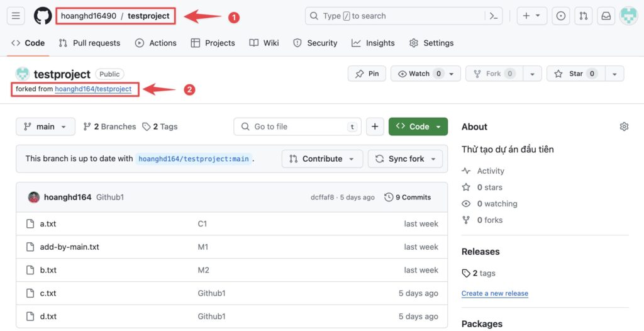
Task: Open file b.txt
Action: [x=48, y=270]
